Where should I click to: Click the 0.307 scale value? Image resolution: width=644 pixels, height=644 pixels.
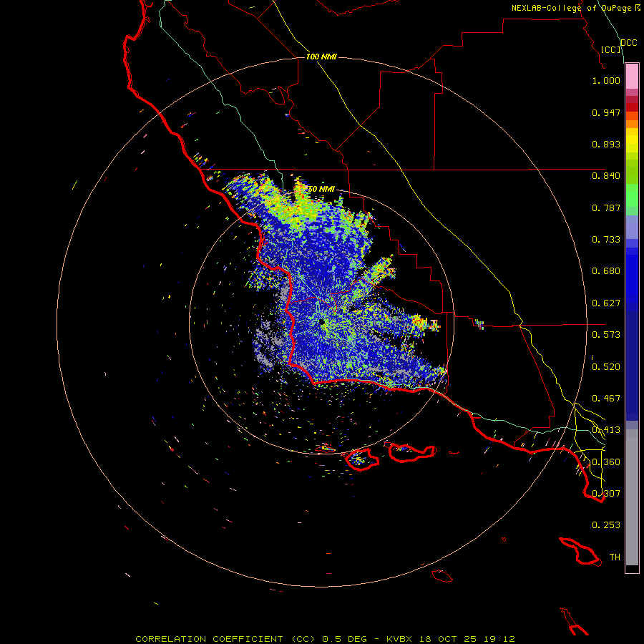click(606, 494)
